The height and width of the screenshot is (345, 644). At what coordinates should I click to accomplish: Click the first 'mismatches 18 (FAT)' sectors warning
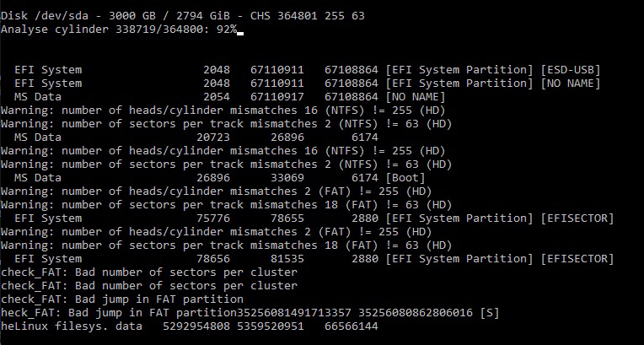coord(215,204)
